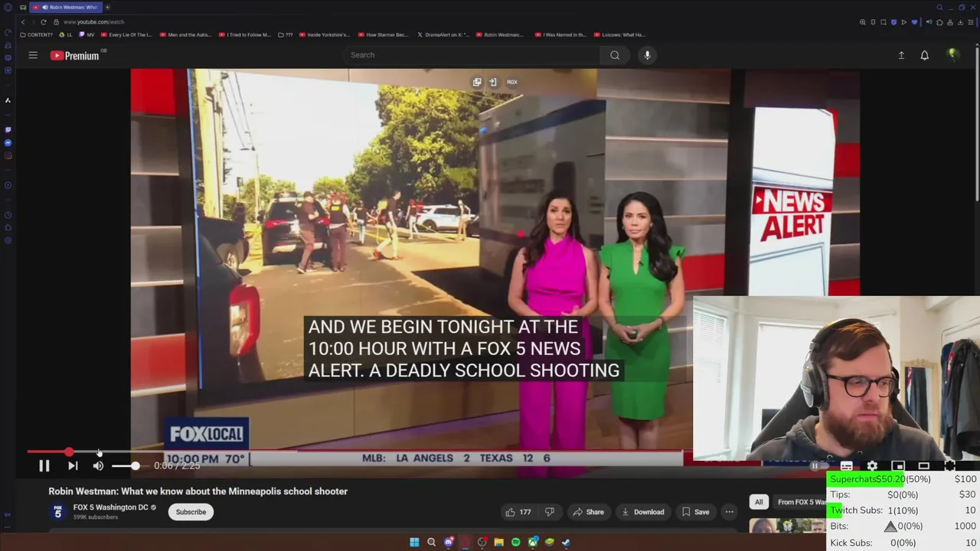Image resolution: width=980 pixels, height=551 pixels.
Task: Save video to a playlist
Action: tap(695, 512)
